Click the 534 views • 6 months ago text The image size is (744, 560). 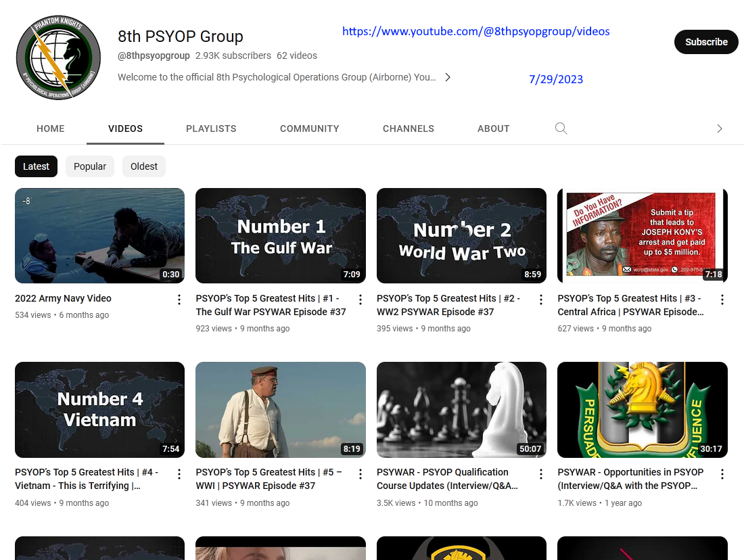pyautogui.click(x=62, y=315)
